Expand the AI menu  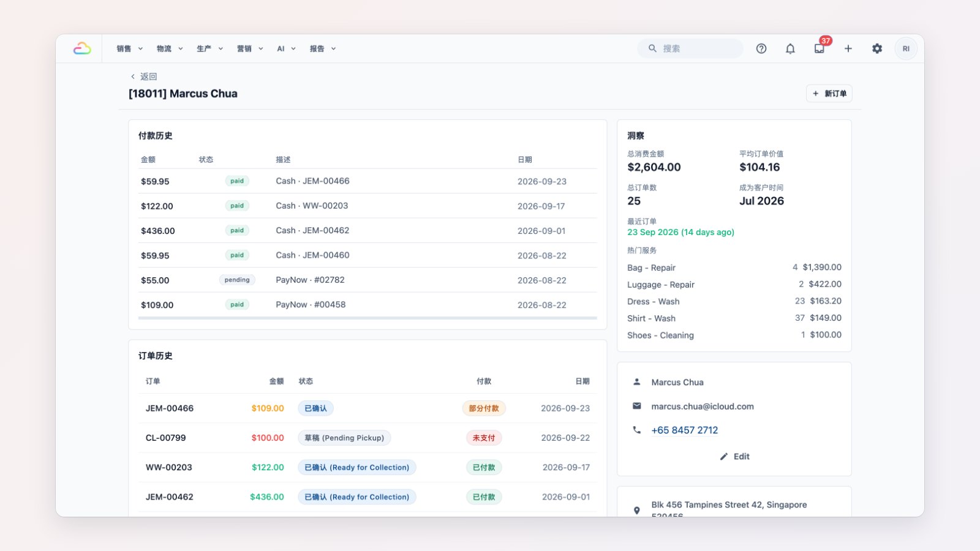(286, 48)
